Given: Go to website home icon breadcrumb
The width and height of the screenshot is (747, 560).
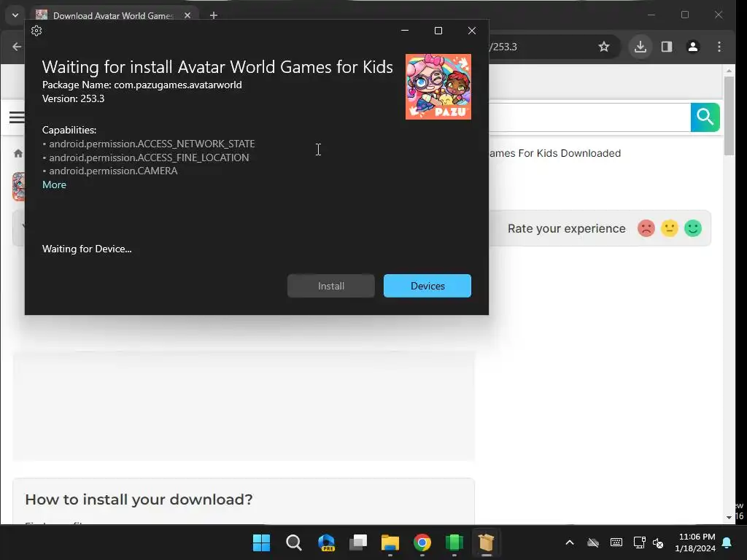Looking at the screenshot, I should 18,153.
